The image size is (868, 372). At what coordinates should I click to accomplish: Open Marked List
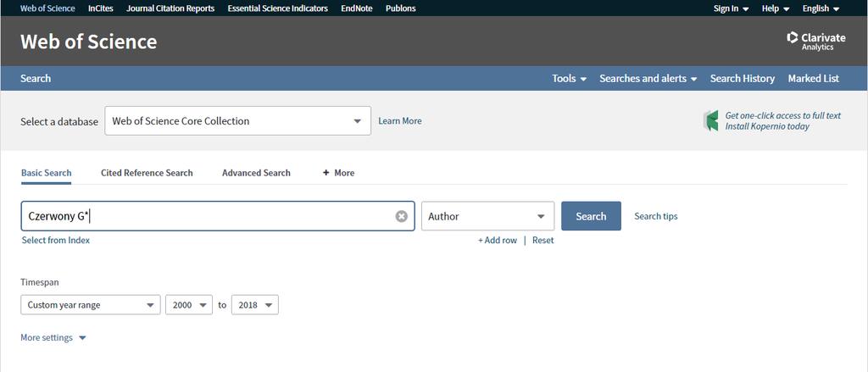[814, 79]
